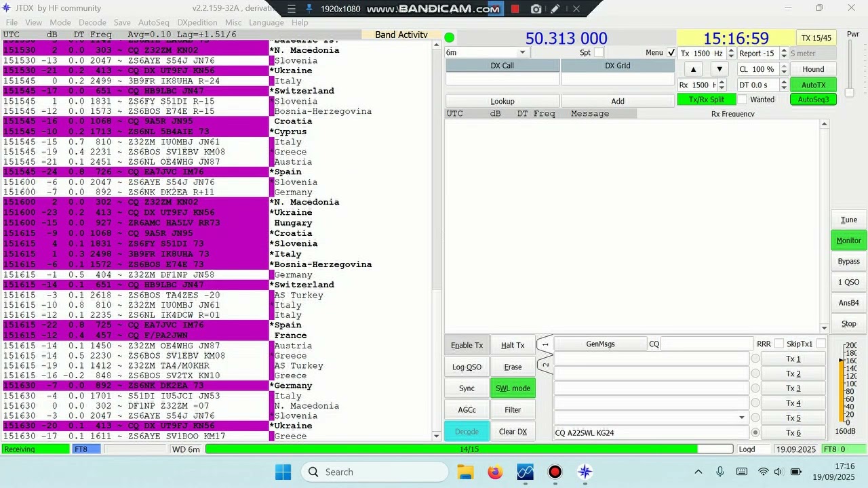Open File Explorer from the taskbar
The height and width of the screenshot is (488, 868).
coord(465,472)
